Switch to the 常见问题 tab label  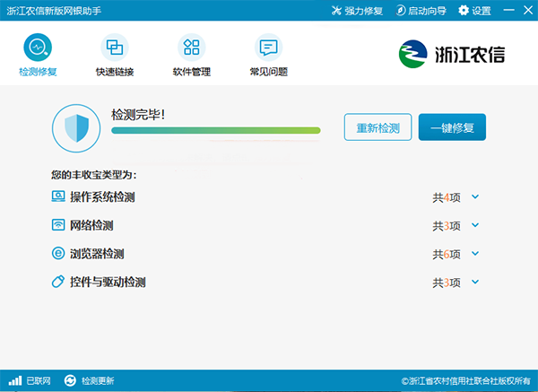(268, 72)
